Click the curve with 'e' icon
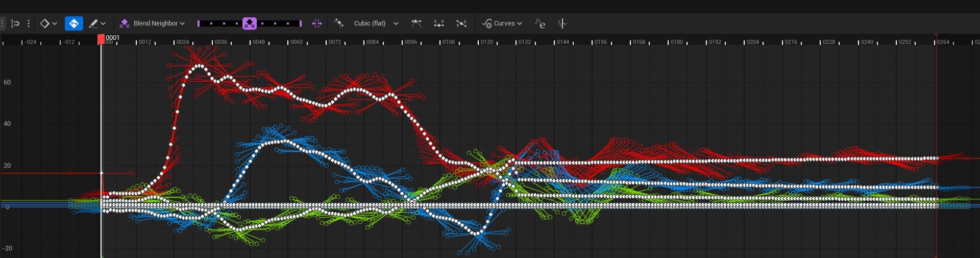The image size is (980, 258). click(x=540, y=24)
